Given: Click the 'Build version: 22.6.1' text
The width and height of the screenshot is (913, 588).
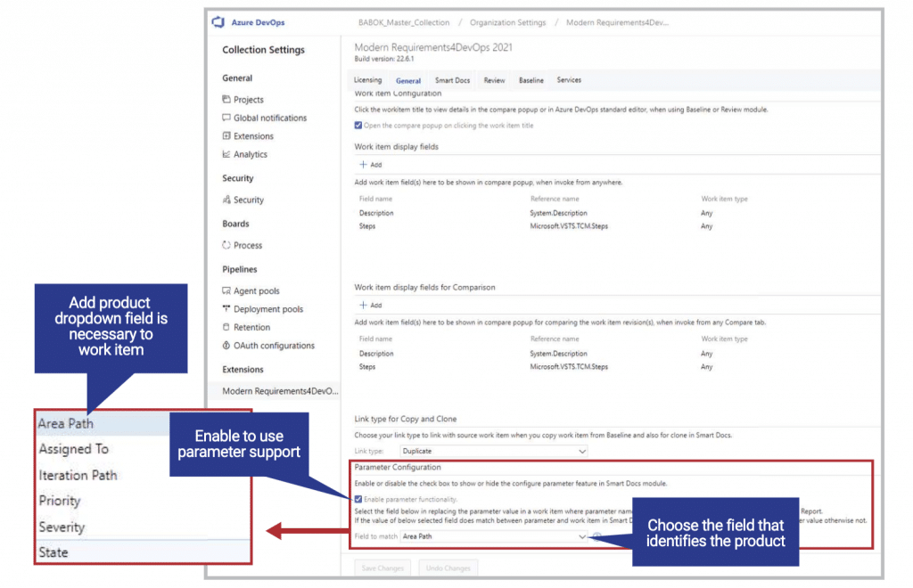Looking at the screenshot, I should click(x=384, y=59).
